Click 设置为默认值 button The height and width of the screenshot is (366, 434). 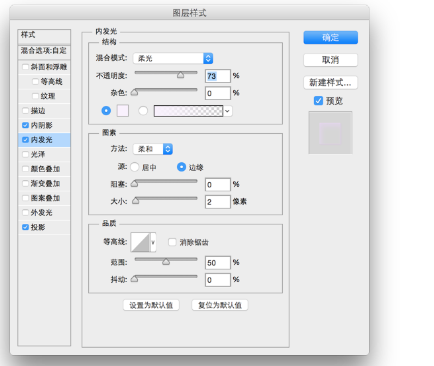click(x=151, y=305)
